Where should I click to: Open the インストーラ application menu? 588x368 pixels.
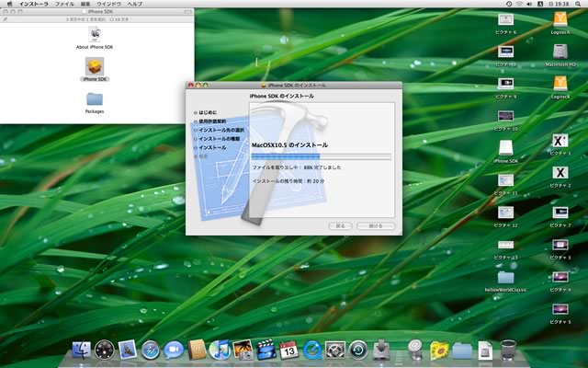pos(33,4)
